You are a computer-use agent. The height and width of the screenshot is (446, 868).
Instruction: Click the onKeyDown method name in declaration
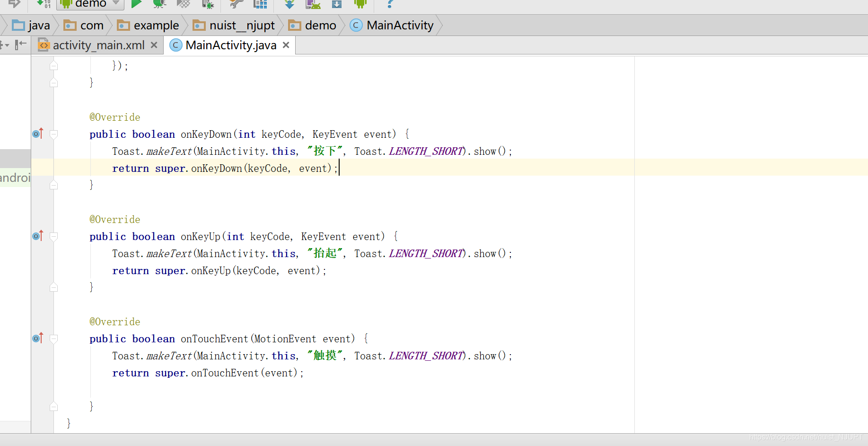[x=206, y=134]
